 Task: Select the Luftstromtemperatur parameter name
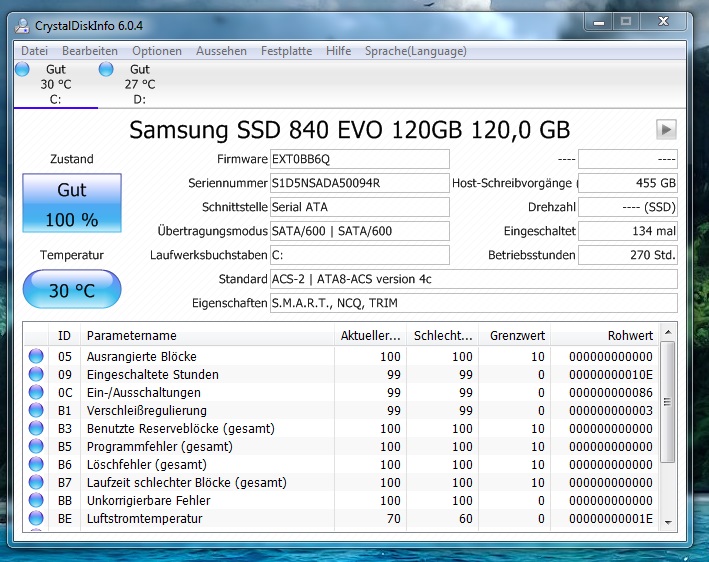(x=145, y=519)
